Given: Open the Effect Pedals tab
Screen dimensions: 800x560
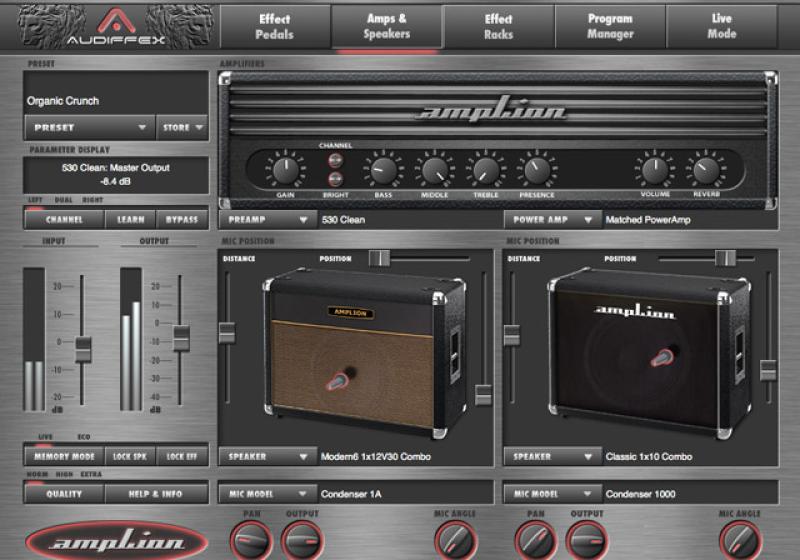Looking at the screenshot, I should 274,27.
